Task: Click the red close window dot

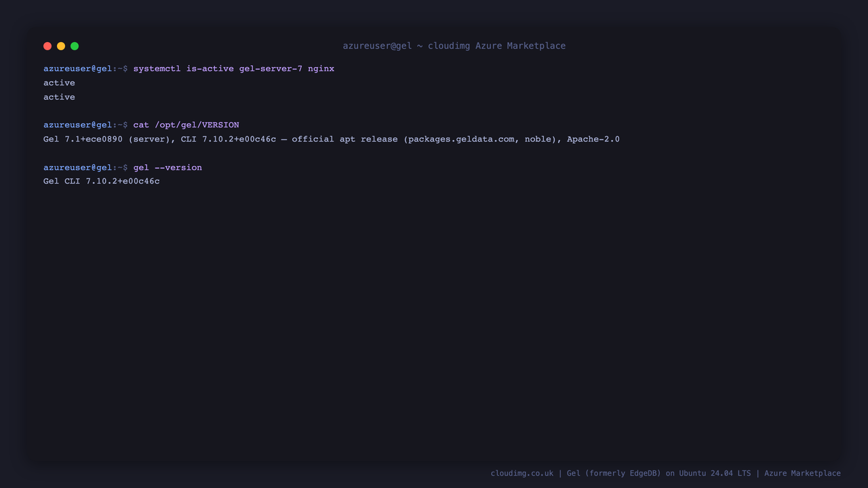Action: point(47,46)
